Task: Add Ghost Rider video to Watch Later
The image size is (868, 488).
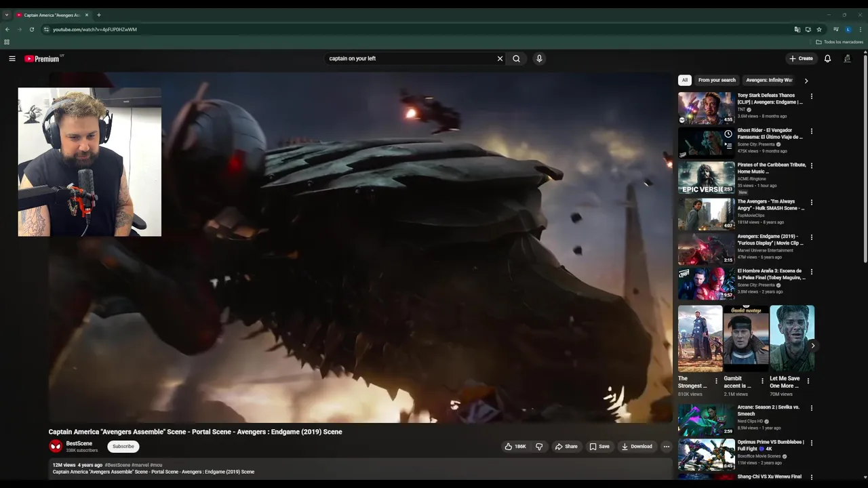Action: [728, 134]
